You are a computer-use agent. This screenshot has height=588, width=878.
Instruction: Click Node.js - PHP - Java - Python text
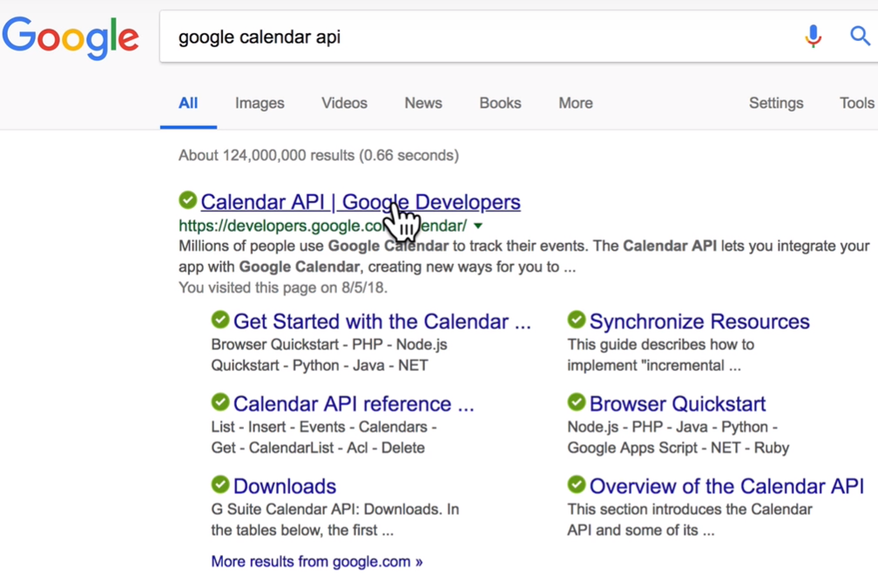tap(672, 427)
